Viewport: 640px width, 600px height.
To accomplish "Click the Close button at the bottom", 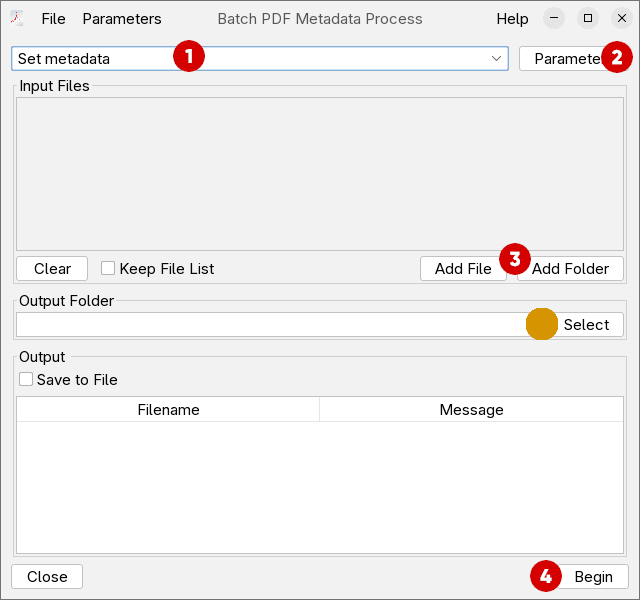I will (x=47, y=577).
